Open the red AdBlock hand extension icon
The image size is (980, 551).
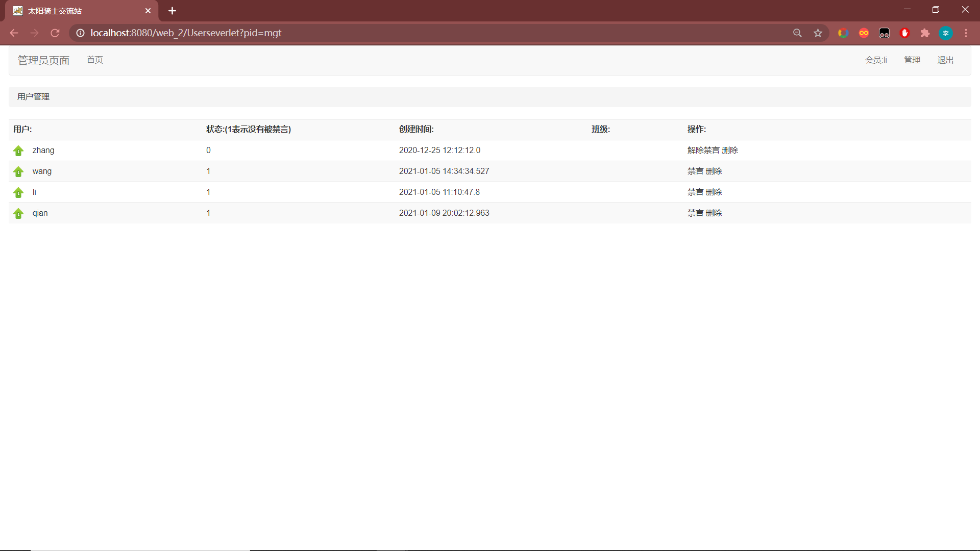905,33
